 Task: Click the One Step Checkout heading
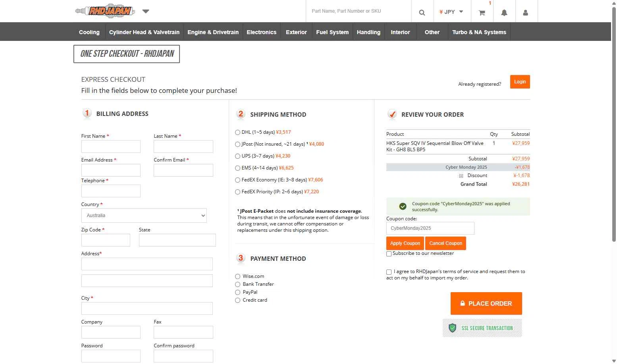pyautogui.click(x=127, y=54)
